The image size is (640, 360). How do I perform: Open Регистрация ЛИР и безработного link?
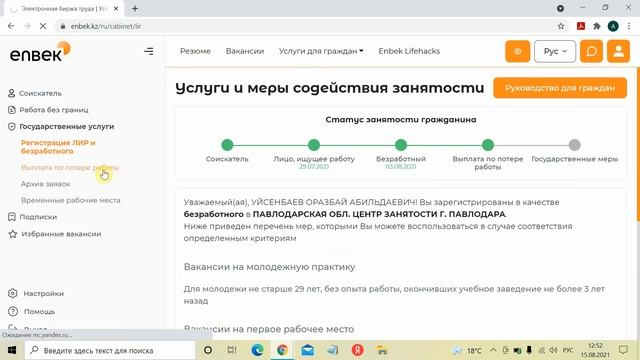58,147
